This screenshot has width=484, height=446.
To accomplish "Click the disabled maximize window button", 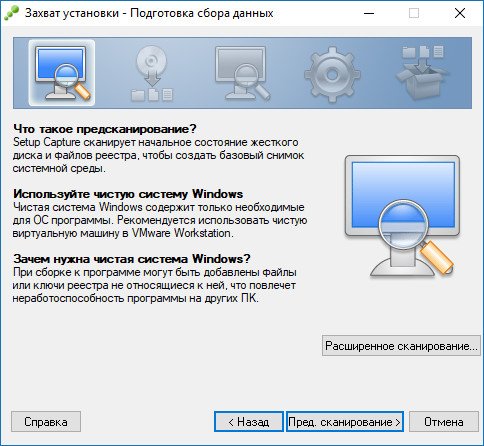I will coord(414,13).
